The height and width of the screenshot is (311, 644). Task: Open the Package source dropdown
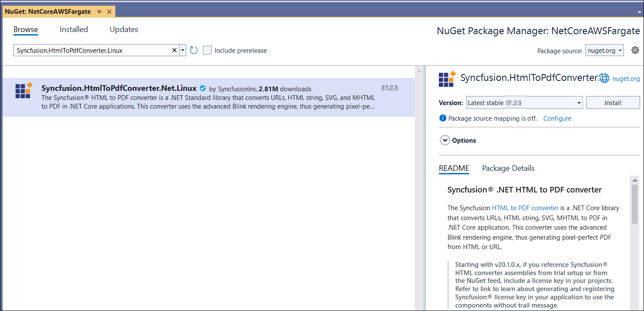click(604, 51)
